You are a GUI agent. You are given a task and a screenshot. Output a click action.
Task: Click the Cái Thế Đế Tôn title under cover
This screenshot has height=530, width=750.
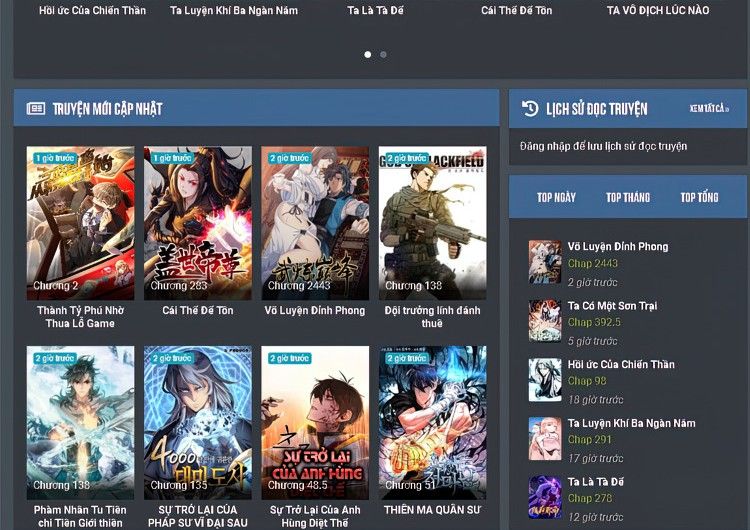[x=198, y=311]
